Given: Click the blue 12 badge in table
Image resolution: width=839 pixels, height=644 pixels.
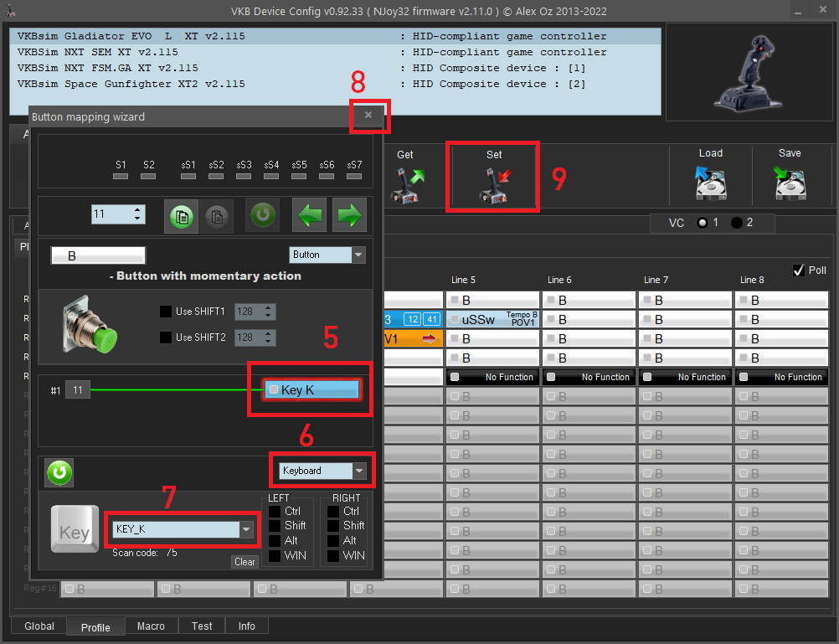Looking at the screenshot, I should click(x=413, y=320).
